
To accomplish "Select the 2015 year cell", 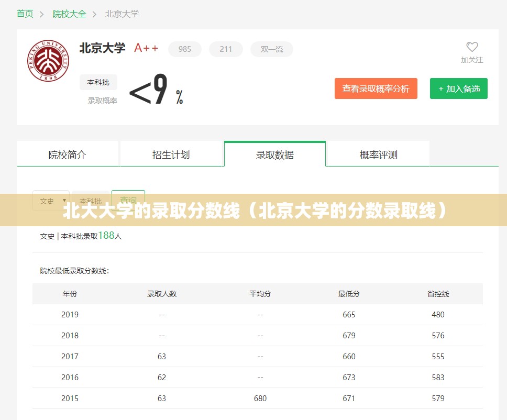I will tap(70, 399).
